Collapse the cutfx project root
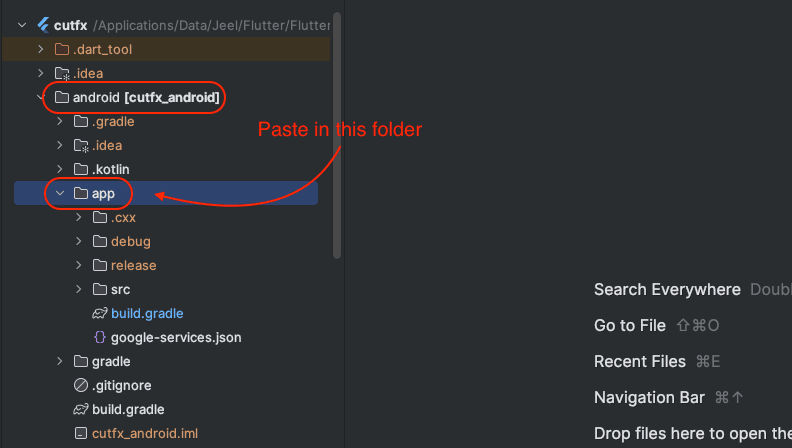The image size is (792, 448). [22, 25]
